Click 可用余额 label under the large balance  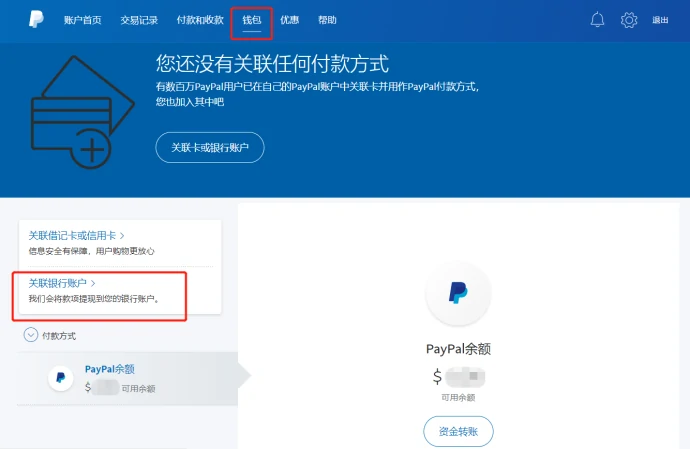[458, 397]
